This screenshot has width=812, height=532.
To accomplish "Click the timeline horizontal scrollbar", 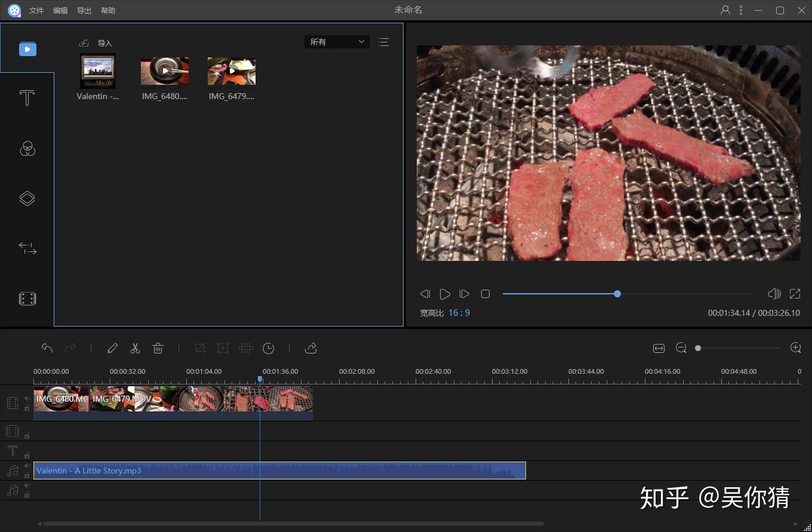I will click(x=293, y=524).
